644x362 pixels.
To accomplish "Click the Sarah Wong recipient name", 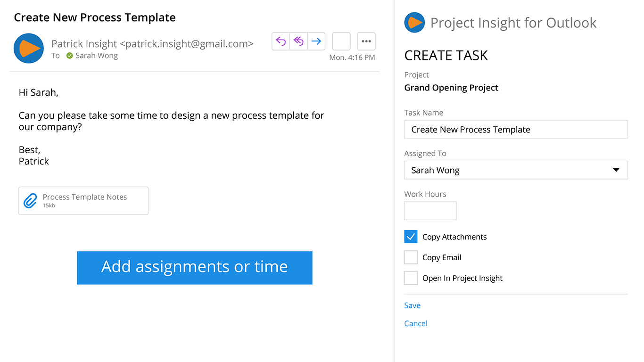I will tap(97, 56).
